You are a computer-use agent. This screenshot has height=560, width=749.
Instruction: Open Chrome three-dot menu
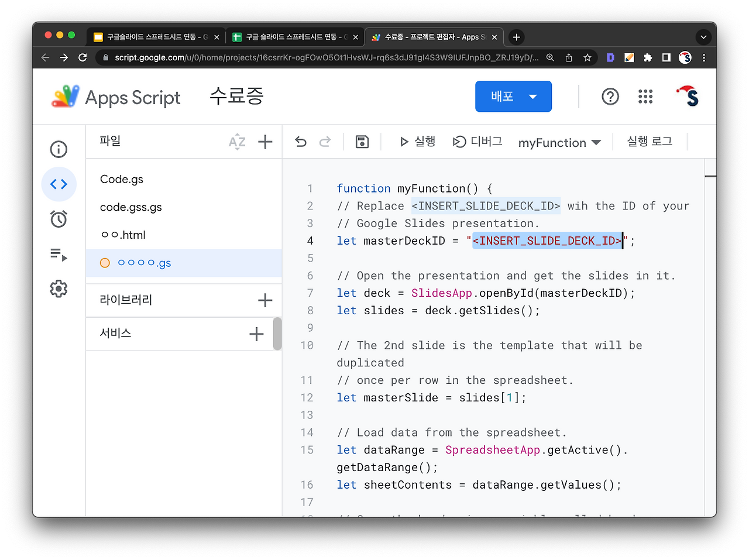click(704, 57)
